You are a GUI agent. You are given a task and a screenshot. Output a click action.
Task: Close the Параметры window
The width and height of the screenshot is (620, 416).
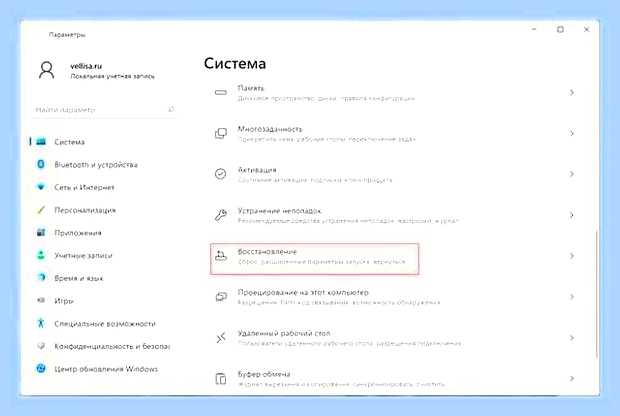click(x=586, y=29)
